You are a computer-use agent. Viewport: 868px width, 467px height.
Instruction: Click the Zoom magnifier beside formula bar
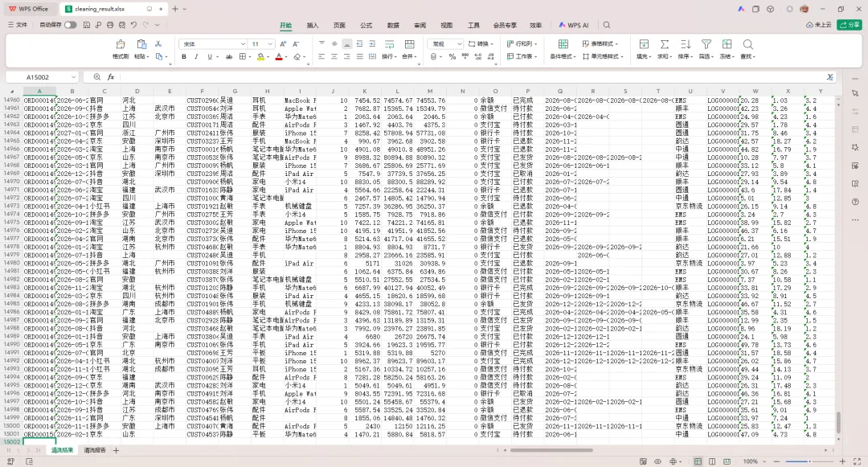click(97, 77)
